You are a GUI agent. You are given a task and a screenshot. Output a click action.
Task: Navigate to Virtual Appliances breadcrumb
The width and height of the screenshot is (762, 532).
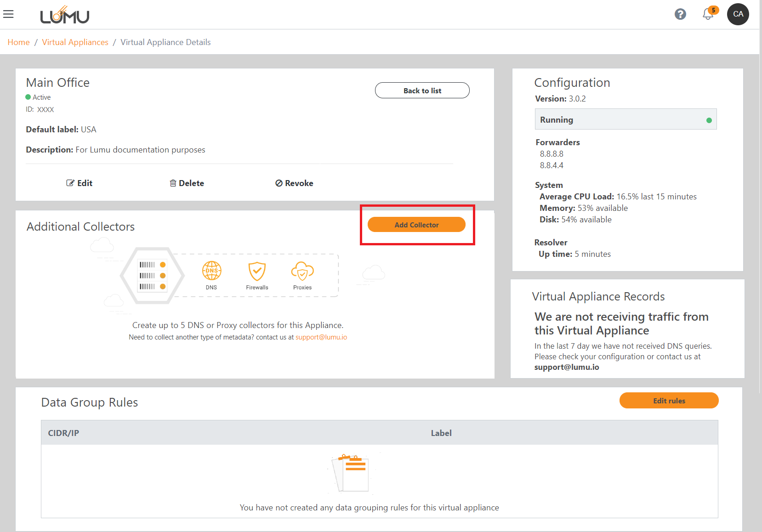coord(75,42)
